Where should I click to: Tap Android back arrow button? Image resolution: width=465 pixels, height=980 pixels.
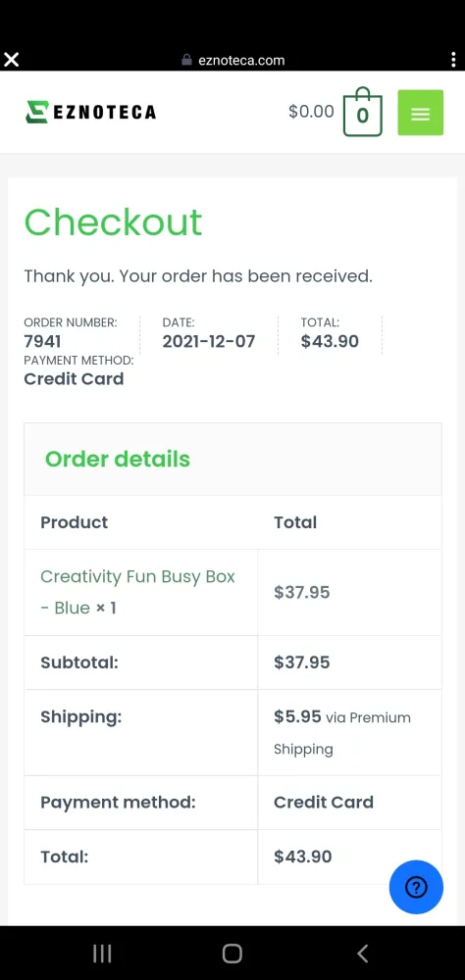[x=362, y=954]
